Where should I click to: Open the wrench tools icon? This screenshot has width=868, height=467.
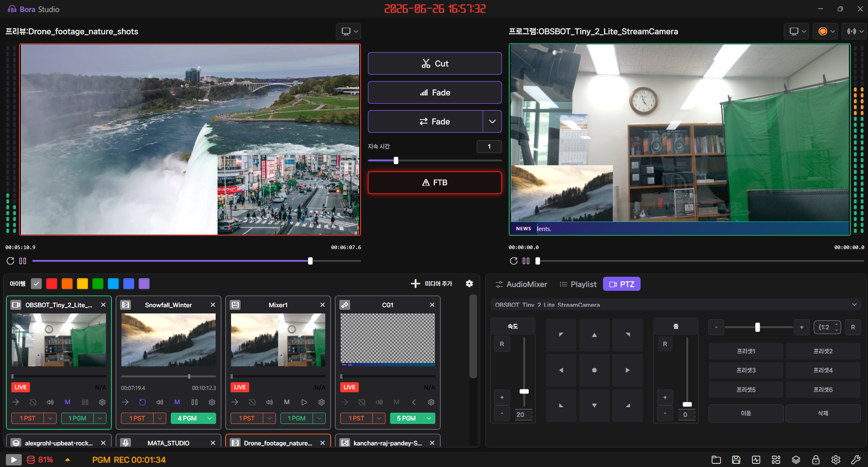[x=856, y=460]
